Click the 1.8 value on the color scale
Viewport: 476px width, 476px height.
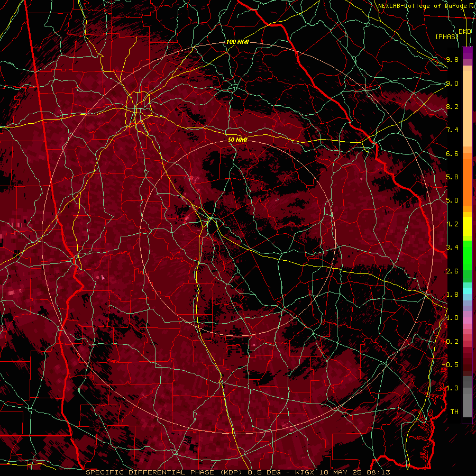coord(452,295)
